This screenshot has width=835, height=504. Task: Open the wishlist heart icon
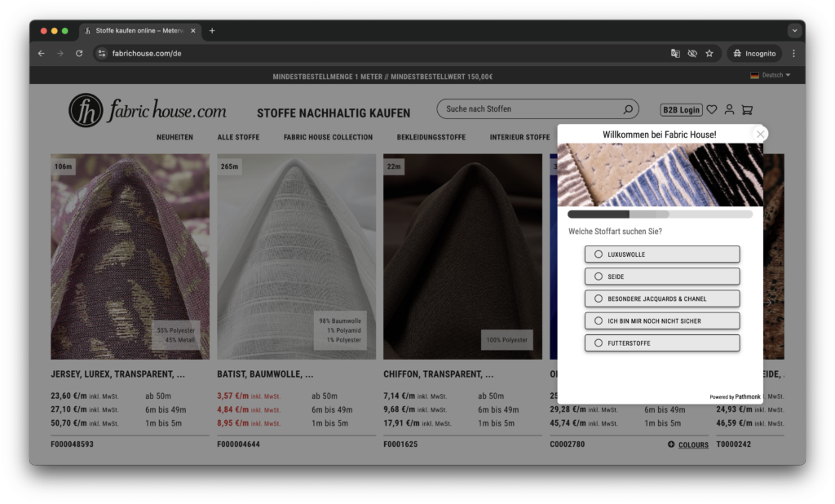click(711, 108)
